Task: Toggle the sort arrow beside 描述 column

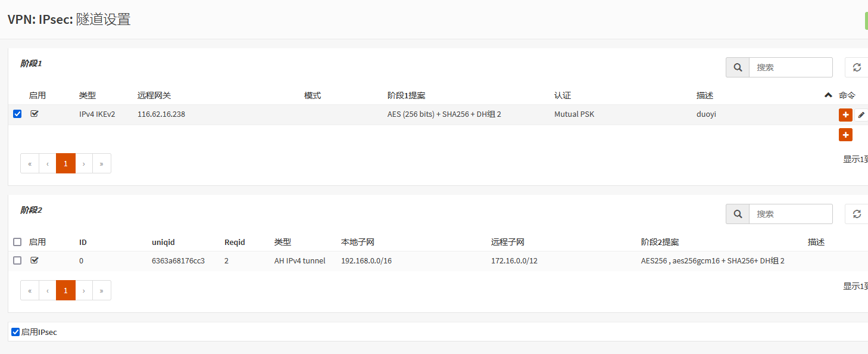Action: [828, 95]
